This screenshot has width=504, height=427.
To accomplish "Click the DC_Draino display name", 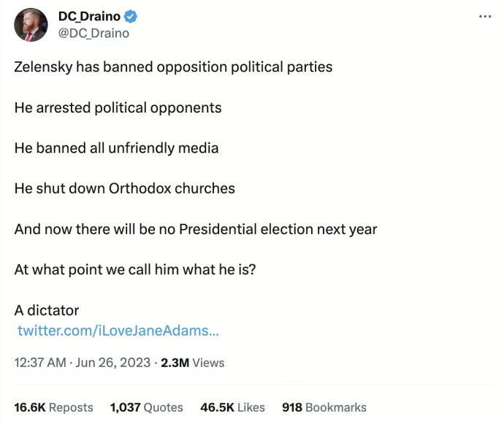I will [88, 17].
